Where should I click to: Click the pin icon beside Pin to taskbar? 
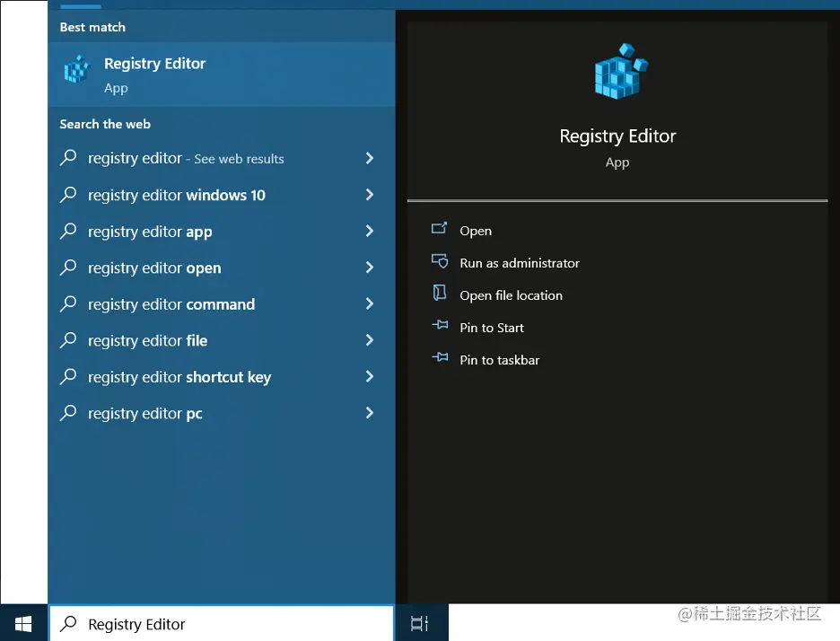tap(440, 357)
